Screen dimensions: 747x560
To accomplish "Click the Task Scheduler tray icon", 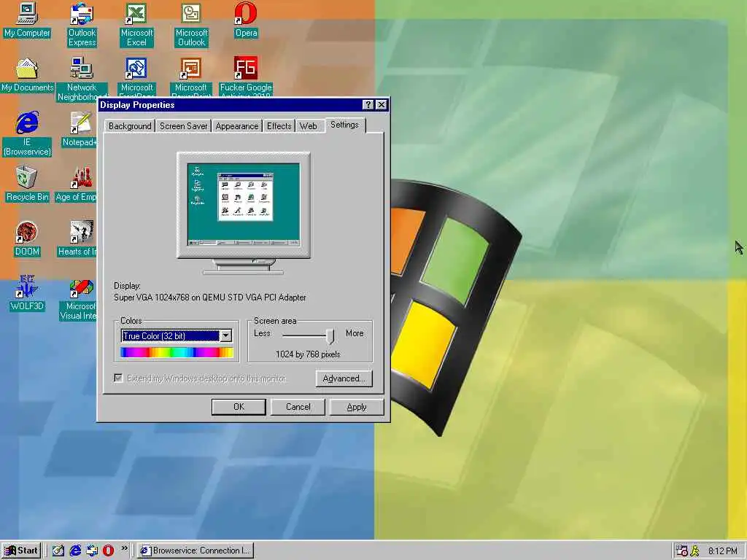I will pyautogui.click(x=682, y=551).
